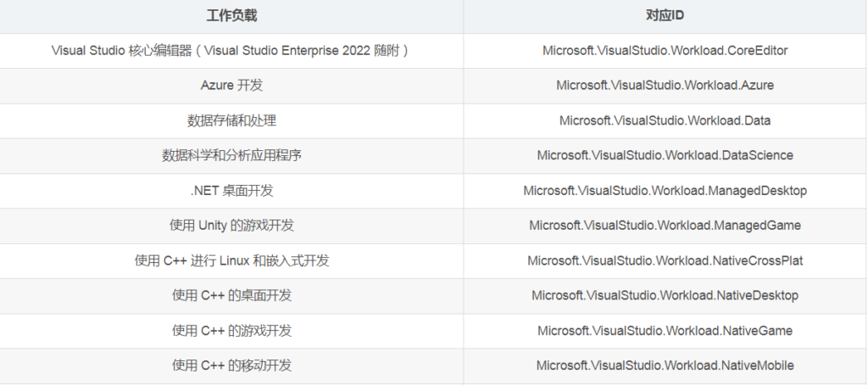Select Microsoft.VisualStudio.Workload.NativeDesktop ID

[x=665, y=296]
